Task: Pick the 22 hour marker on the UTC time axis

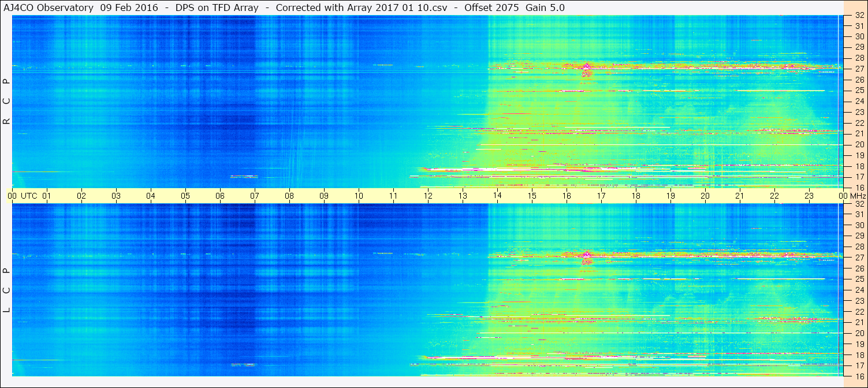Action: point(774,196)
